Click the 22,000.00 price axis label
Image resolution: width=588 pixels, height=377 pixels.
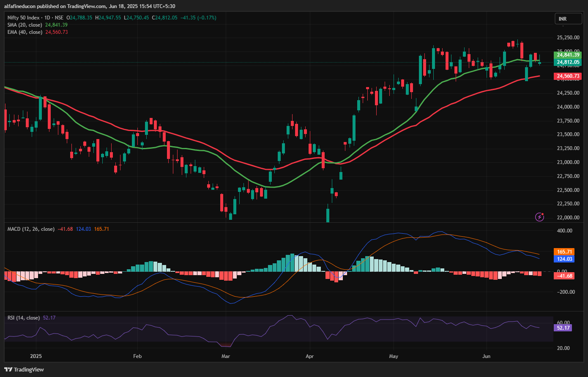(x=568, y=218)
